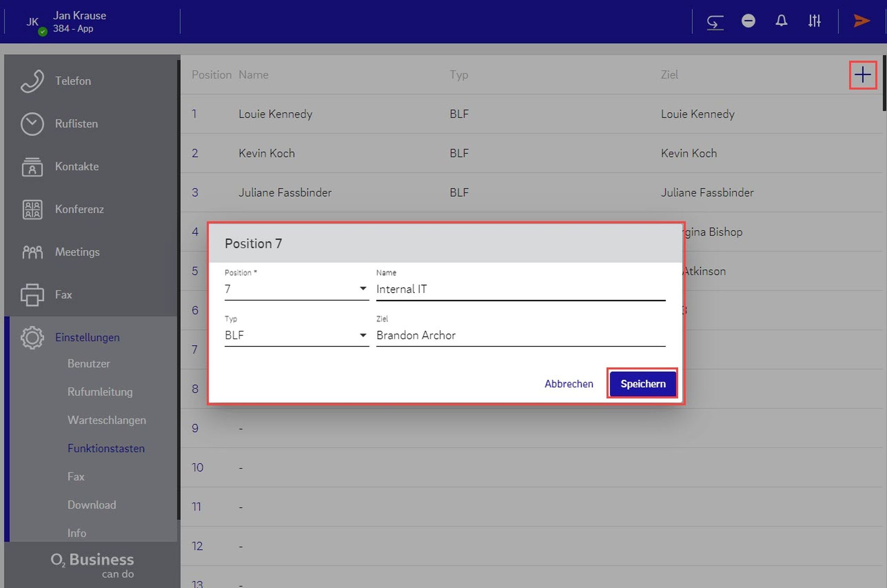Click the Name field containing Internal IT
The height and width of the screenshot is (588, 887).
[520, 290]
